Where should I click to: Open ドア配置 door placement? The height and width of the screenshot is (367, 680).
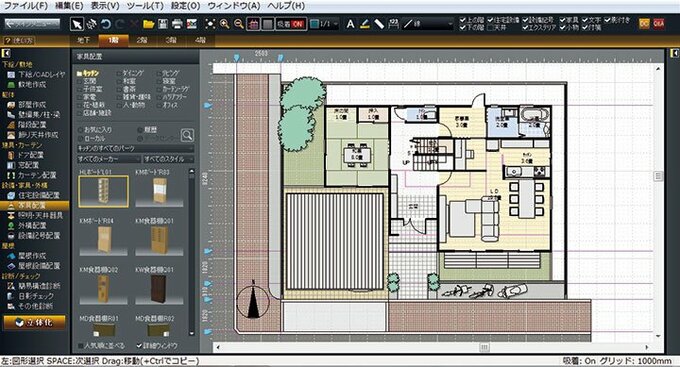[26, 155]
